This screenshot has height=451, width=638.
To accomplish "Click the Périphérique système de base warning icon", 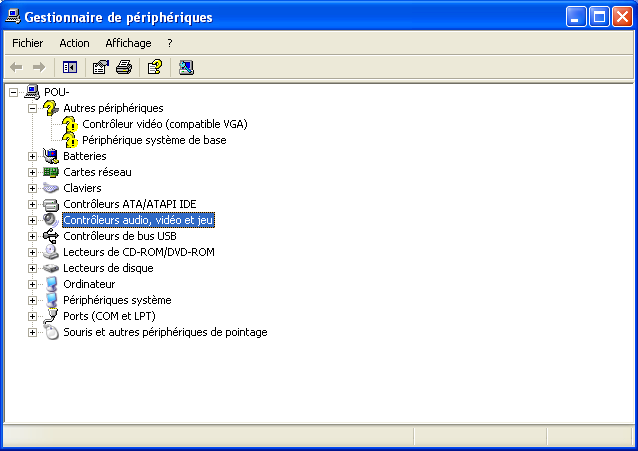I will pos(70,140).
